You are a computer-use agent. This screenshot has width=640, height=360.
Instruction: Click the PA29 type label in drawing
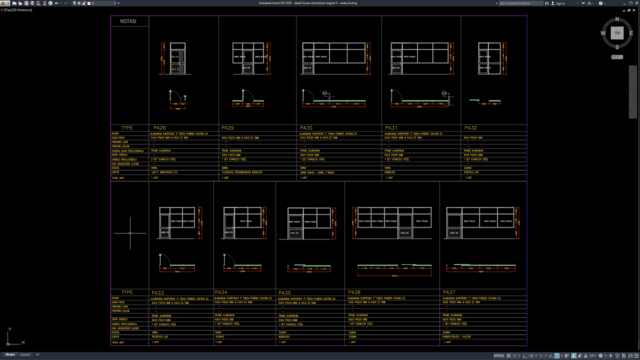coord(227,128)
